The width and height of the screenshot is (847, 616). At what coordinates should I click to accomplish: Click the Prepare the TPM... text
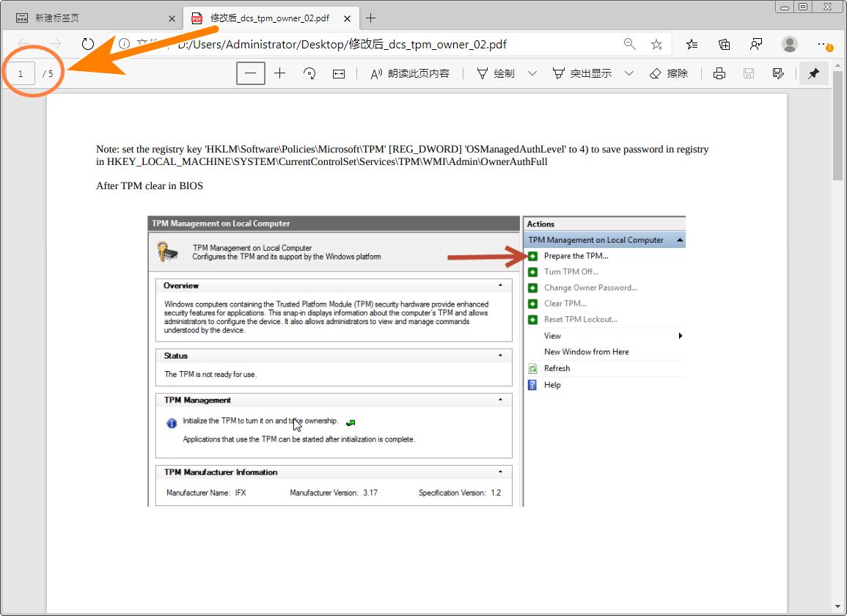(576, 256)
